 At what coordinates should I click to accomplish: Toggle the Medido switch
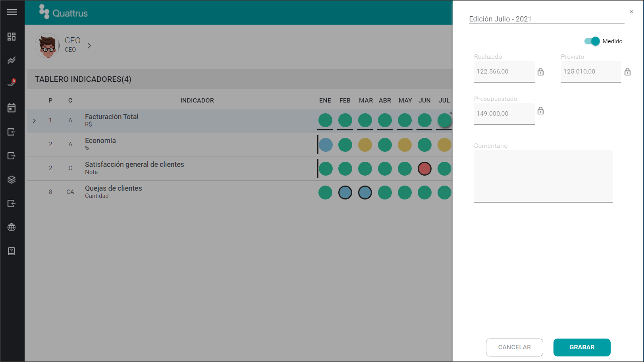point(592,41)
